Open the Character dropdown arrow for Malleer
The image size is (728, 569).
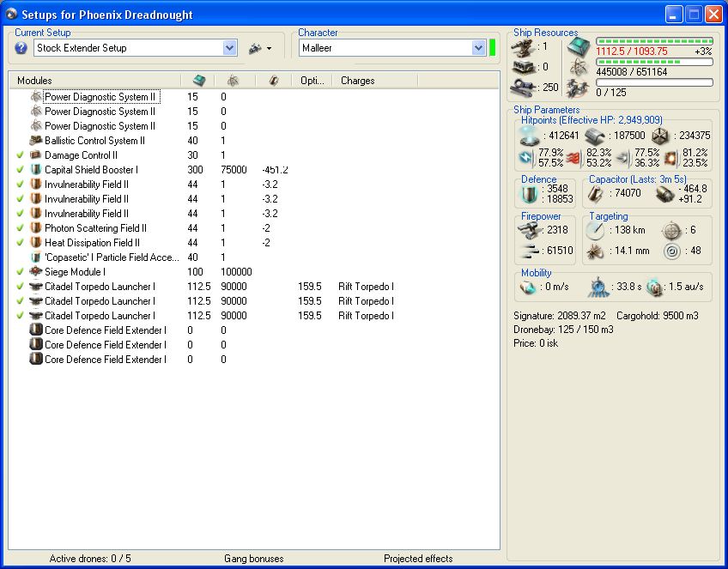tap(478, 48)
